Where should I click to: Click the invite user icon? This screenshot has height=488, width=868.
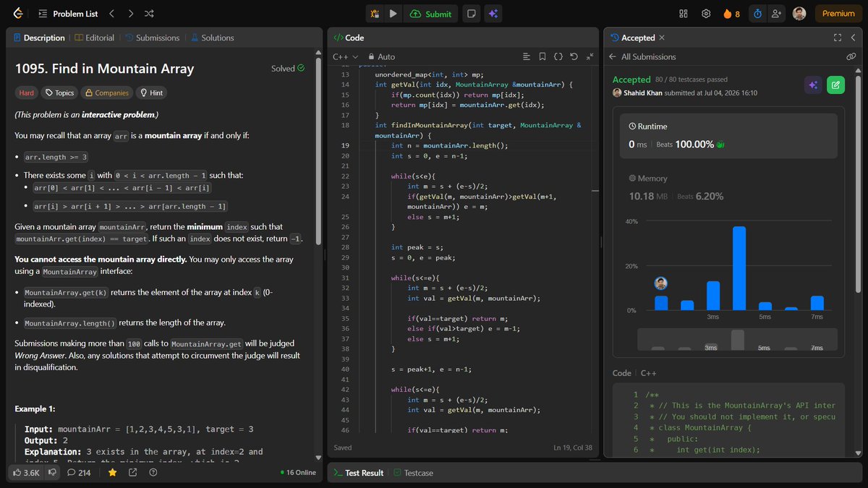point(777,14)
